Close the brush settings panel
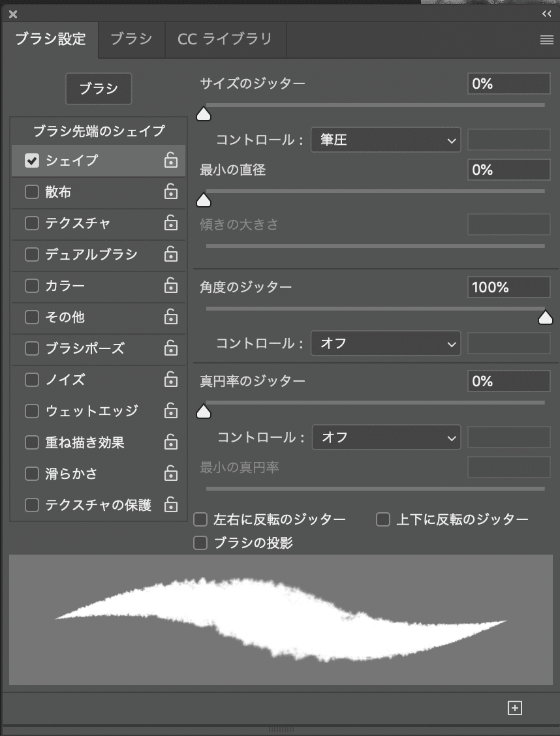The width and height of the screenshot is (560, 736). pos(13,14)
